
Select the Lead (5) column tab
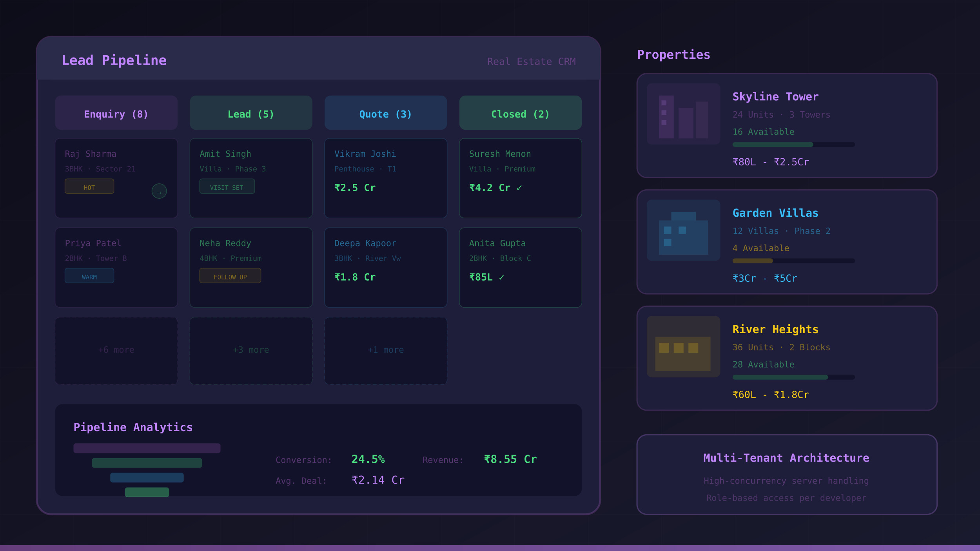(251, 113)
